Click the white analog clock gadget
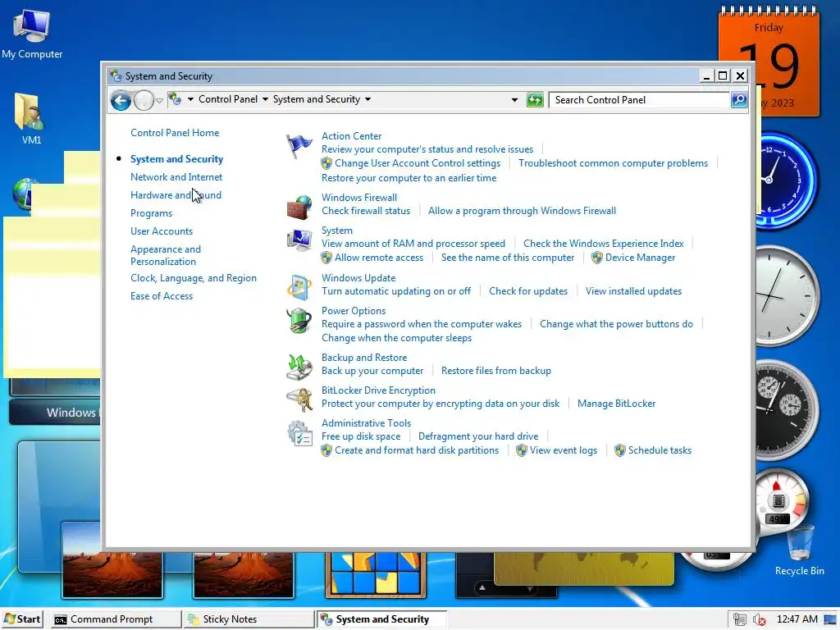The image size is (840, 630). pos(787,295)
